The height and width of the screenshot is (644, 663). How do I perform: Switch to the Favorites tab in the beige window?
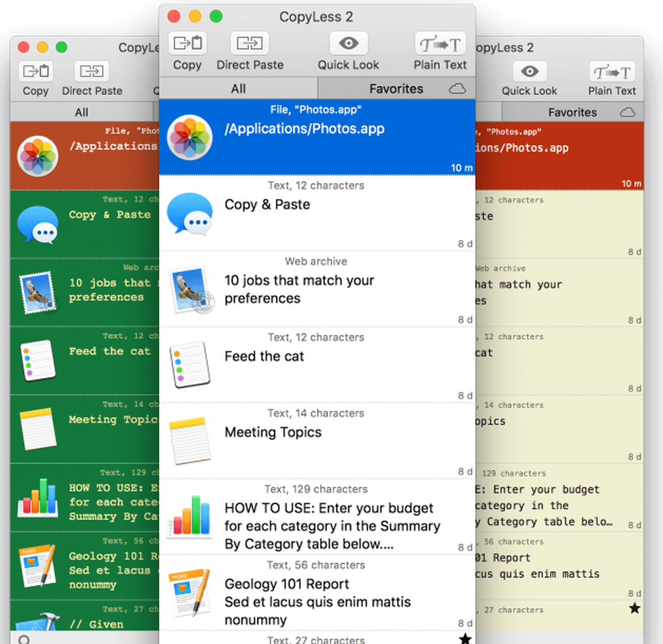pos(572,113)
